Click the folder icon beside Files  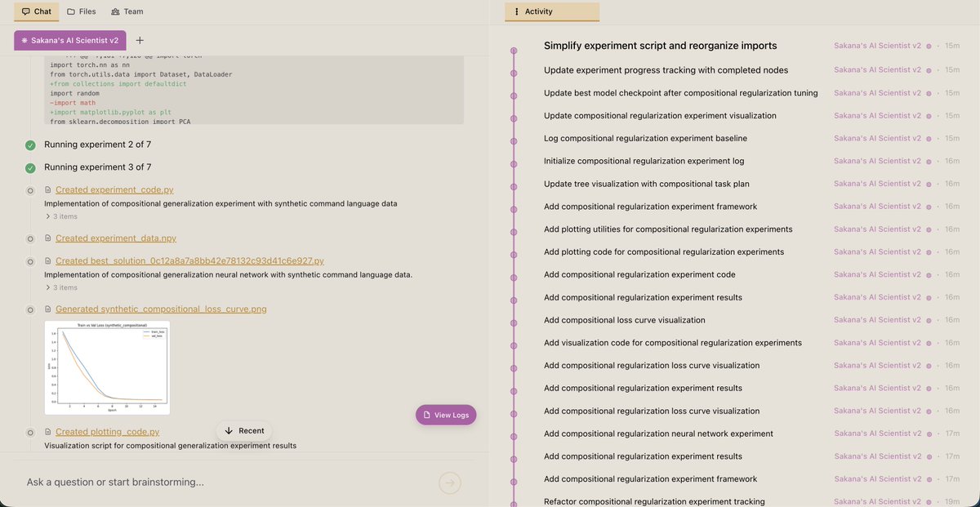(72, 11)
